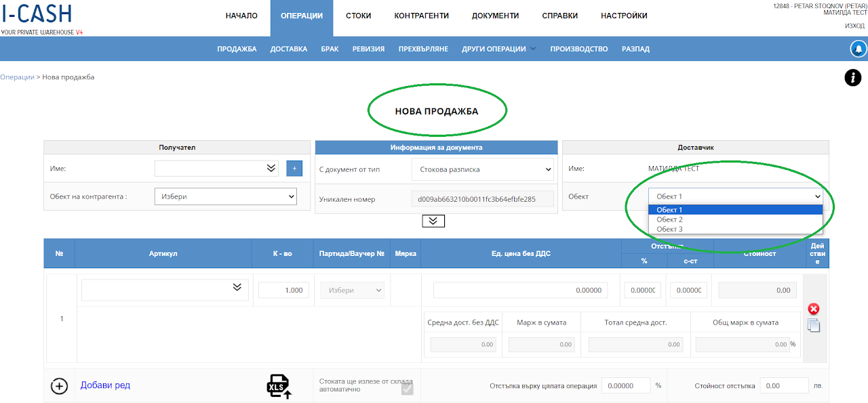Open supplier object 'Обект 1' dropdown

736,196
